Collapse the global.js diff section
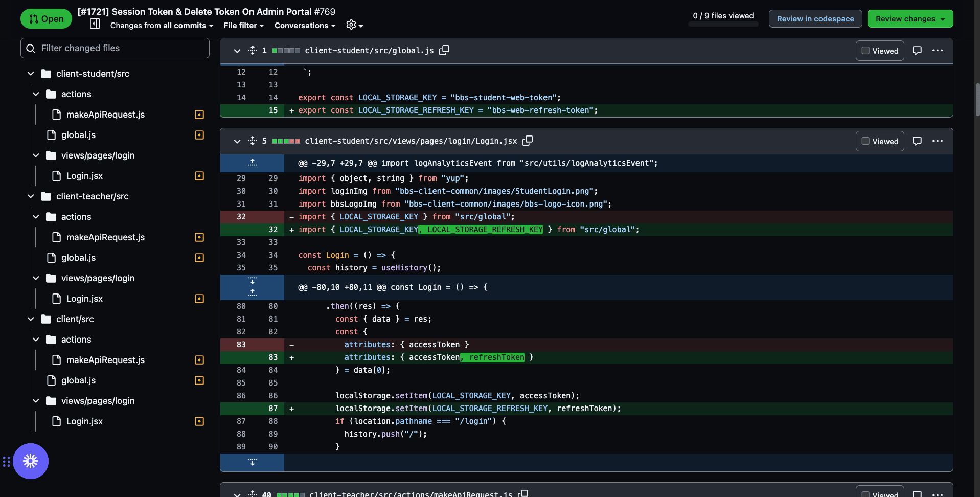Screen dimensions: 980x497 point(237,51)
